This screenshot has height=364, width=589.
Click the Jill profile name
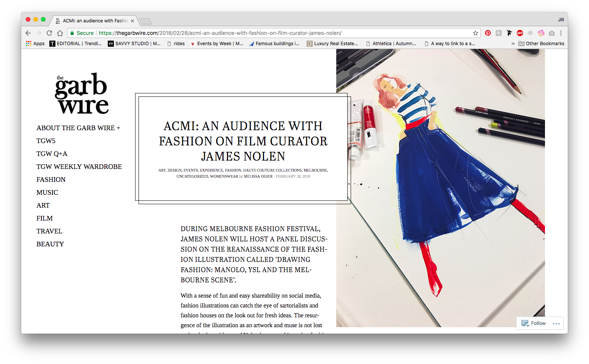561,20
